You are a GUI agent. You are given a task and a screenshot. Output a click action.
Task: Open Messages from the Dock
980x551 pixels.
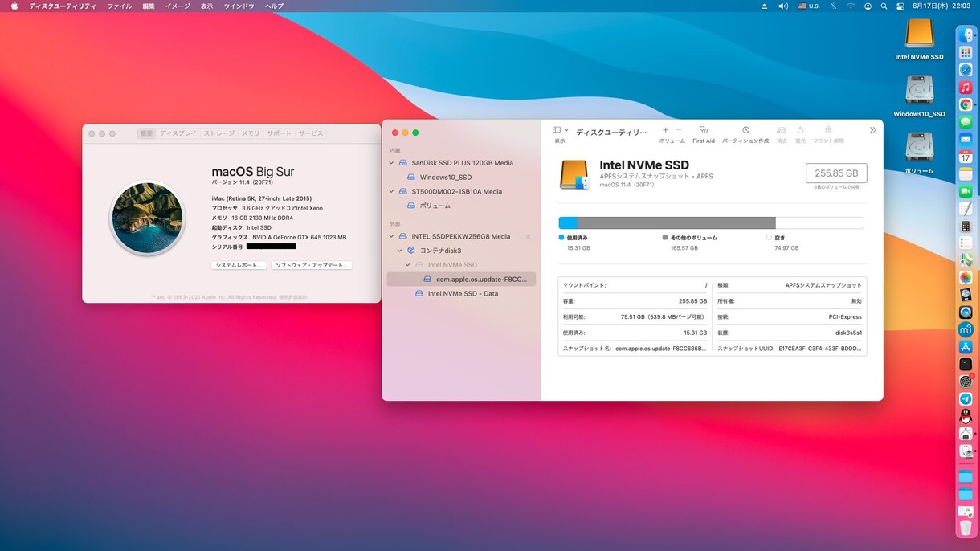pos(966,122)
